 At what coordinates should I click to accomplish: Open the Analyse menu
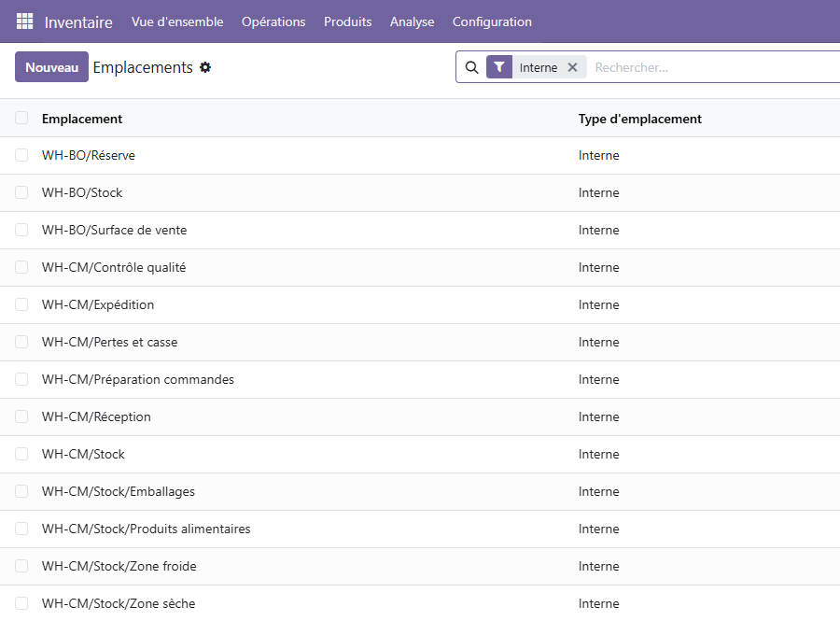click(412, 22)
